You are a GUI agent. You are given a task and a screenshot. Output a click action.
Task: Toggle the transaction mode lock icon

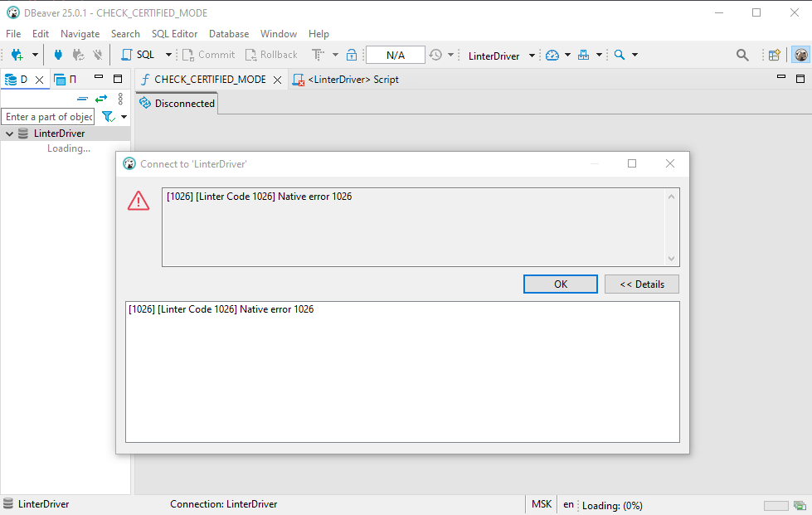352,55
